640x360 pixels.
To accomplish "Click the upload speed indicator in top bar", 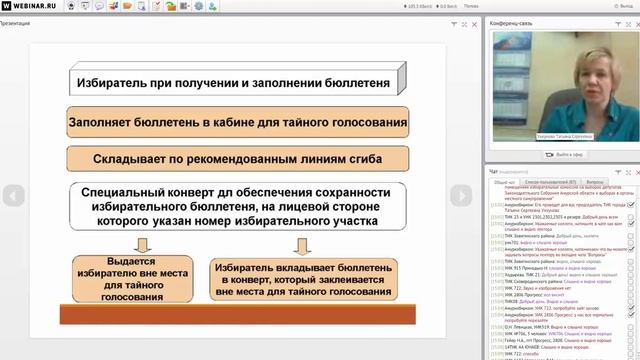I will click(418, 6).
